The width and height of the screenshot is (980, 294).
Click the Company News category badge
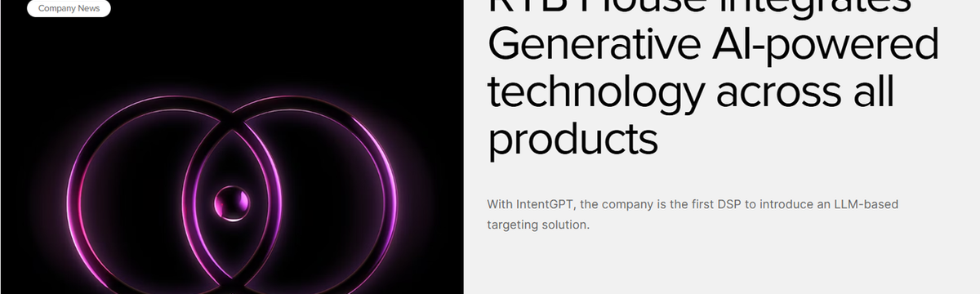69,8
